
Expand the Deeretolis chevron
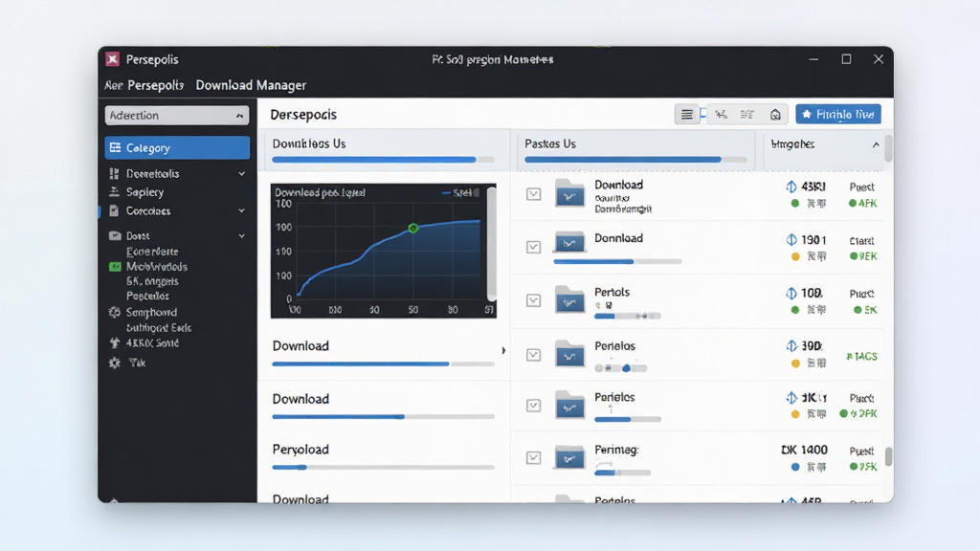242,174
